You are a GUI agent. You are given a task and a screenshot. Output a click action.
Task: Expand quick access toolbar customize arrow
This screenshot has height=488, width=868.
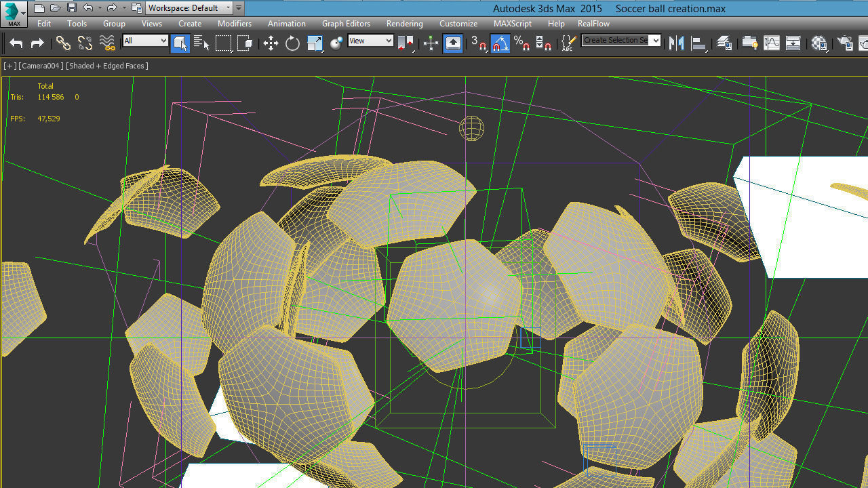240,8
